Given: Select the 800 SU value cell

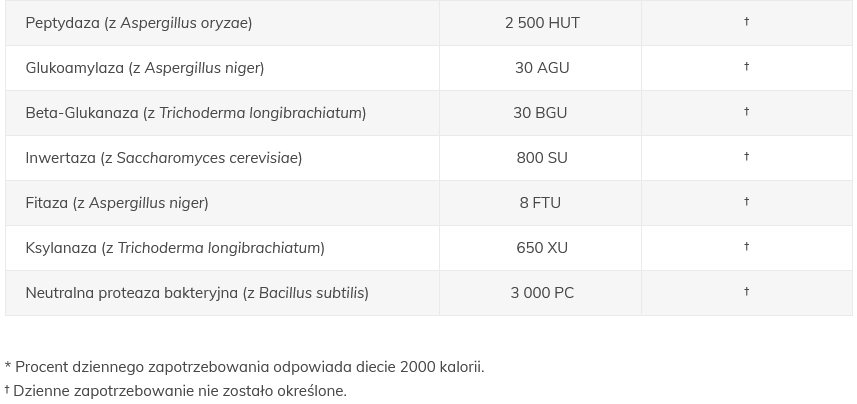Looking at the screenshot, I should coord(542,158).
